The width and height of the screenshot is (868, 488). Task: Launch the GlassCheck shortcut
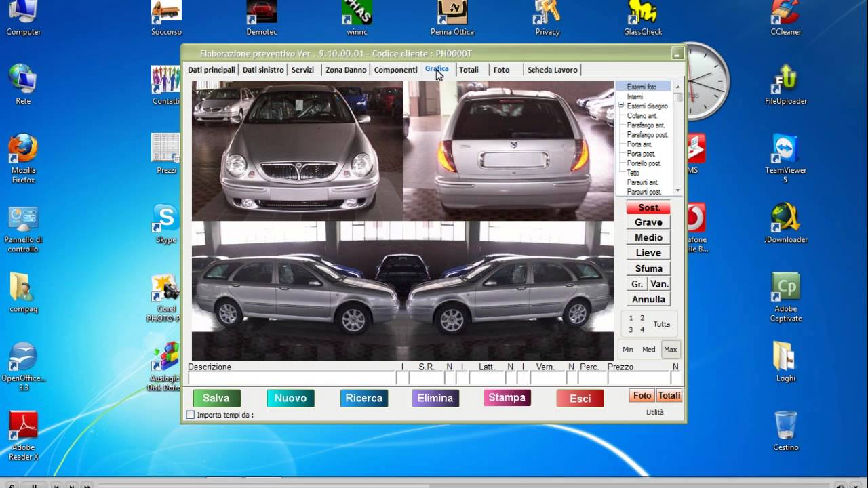click(x=643, y=18)
